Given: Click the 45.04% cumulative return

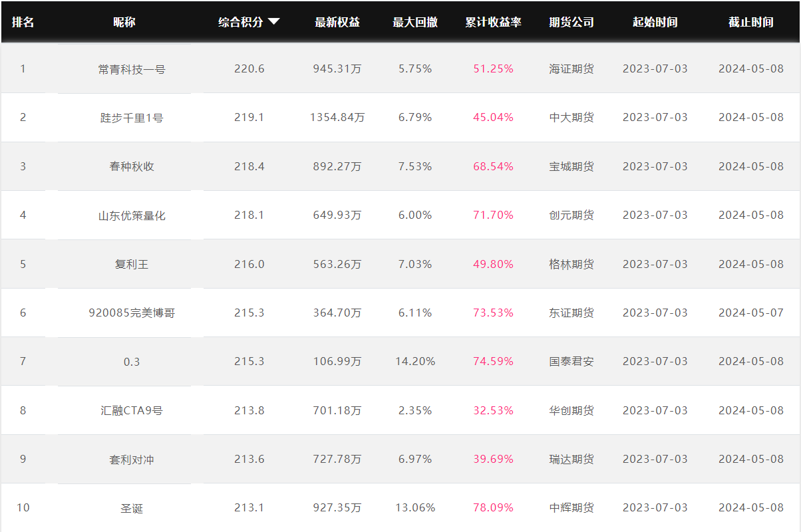Looking at the screenshot, I should (494, 117).
